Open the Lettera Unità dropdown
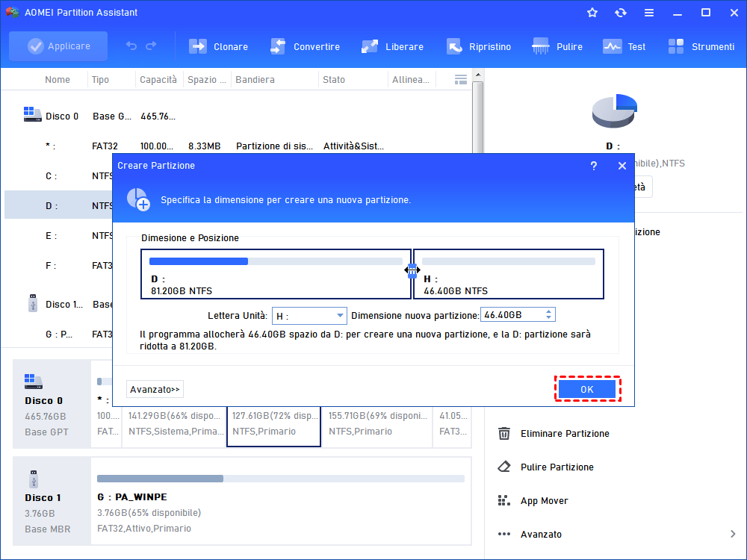 tap(309, 316)
